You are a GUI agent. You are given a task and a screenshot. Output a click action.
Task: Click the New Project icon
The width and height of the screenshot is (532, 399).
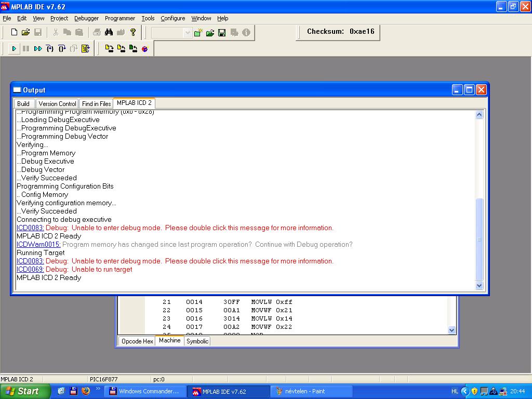198,33
